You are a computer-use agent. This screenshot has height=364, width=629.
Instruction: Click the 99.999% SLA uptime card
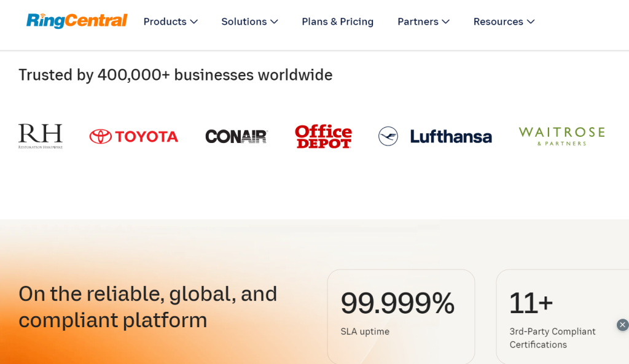tap(400, 316)
